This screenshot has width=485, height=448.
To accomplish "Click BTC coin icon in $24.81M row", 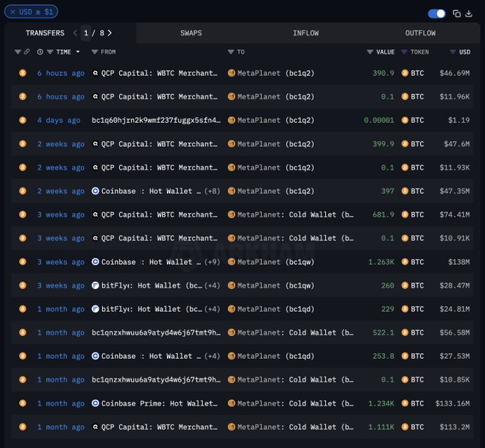I will pyautogui.click(x=404, y=309).
